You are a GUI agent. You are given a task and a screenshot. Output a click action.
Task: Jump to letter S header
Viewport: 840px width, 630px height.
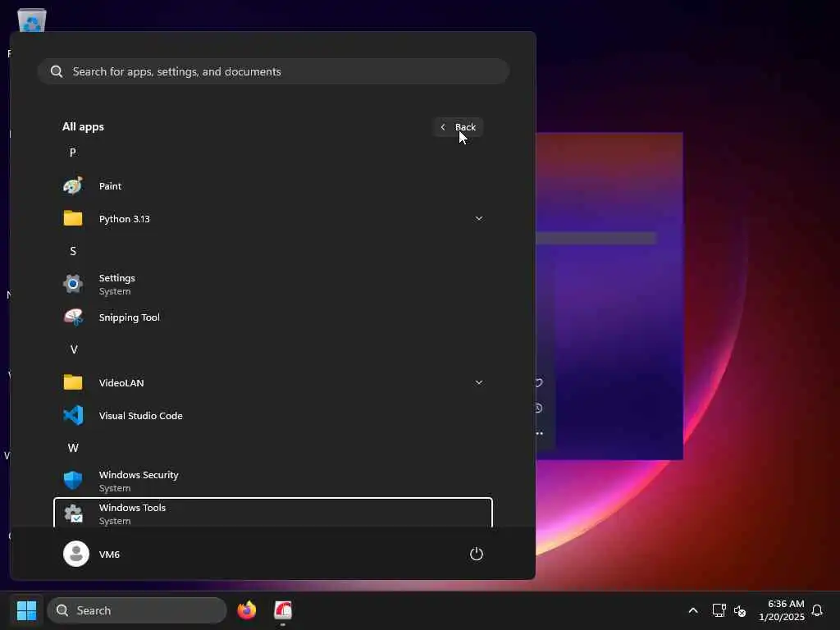[x=73, y=251]
